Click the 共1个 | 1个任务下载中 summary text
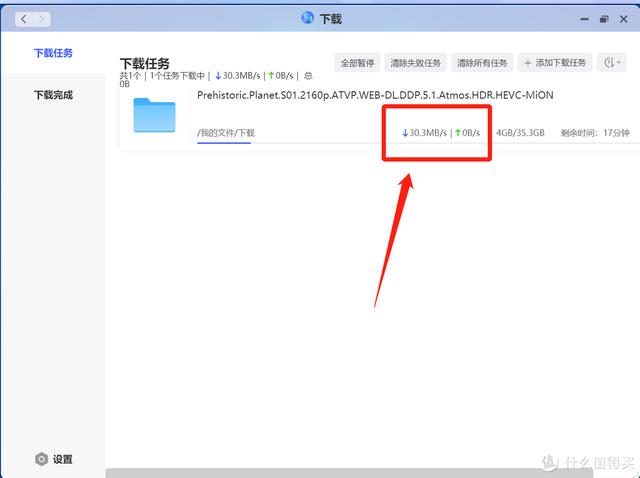This screenshot has width=640, height=478. click(162, 76)
